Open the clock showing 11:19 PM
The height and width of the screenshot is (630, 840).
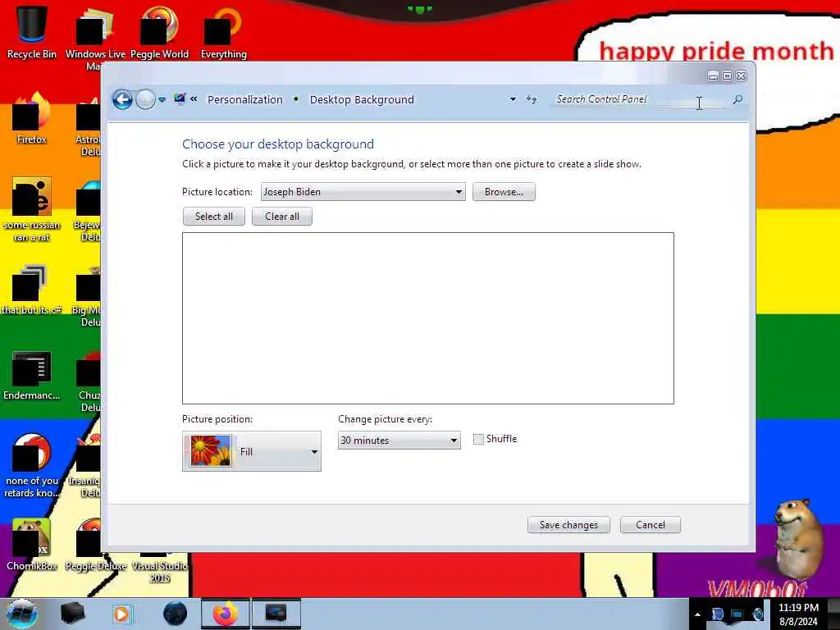coord(798,614)
